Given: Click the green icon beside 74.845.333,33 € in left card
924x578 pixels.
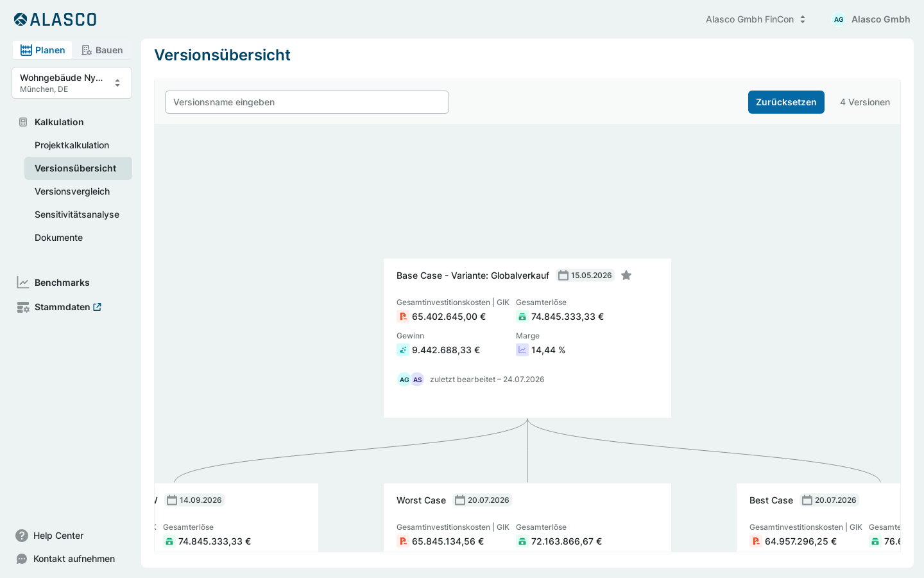Looking at the screenshot, I should pos(169,541).
